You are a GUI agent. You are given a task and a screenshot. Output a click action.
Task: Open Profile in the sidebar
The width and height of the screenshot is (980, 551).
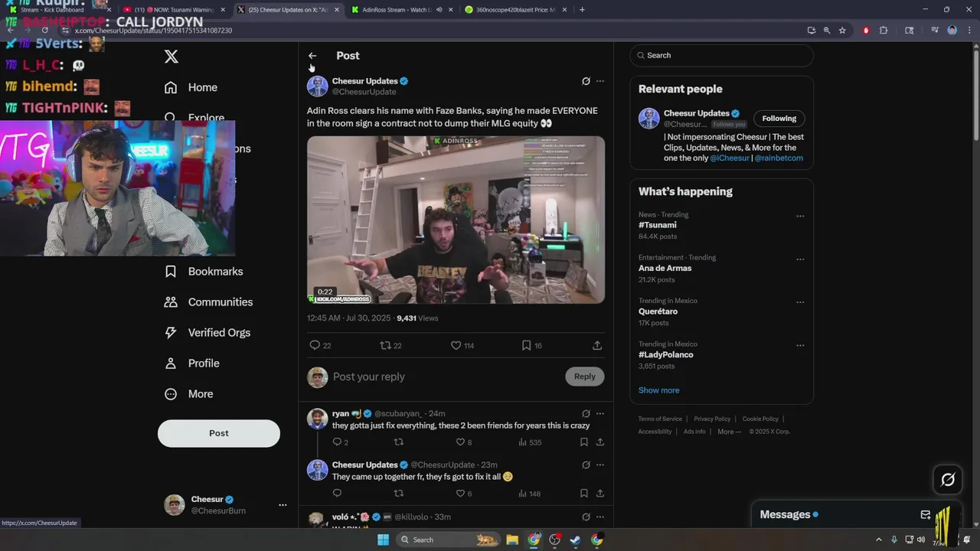point(192,364)
